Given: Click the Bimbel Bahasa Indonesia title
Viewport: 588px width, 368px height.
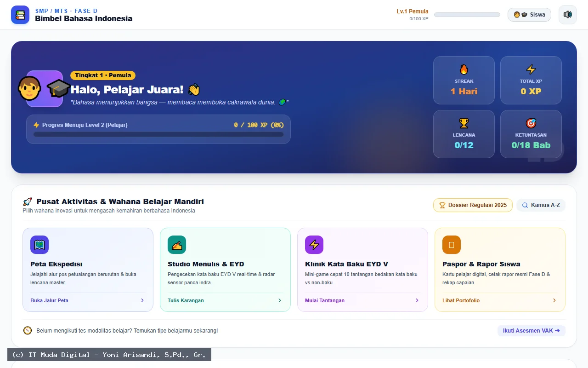Looking at the screenshot, I should (84, 18).
